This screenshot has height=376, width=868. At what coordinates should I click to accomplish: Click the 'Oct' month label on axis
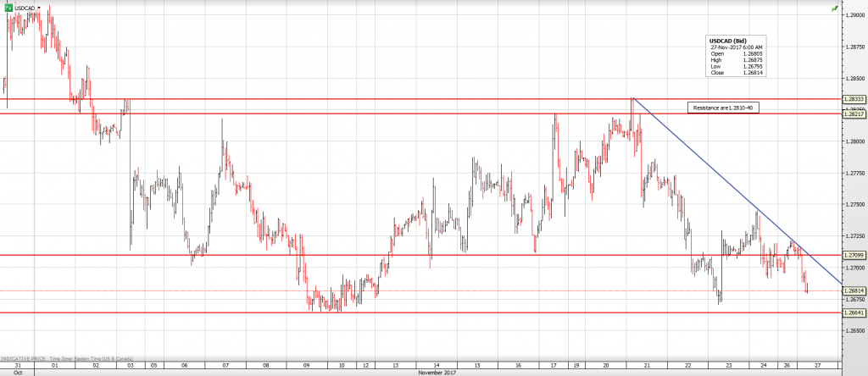point(17,373)
